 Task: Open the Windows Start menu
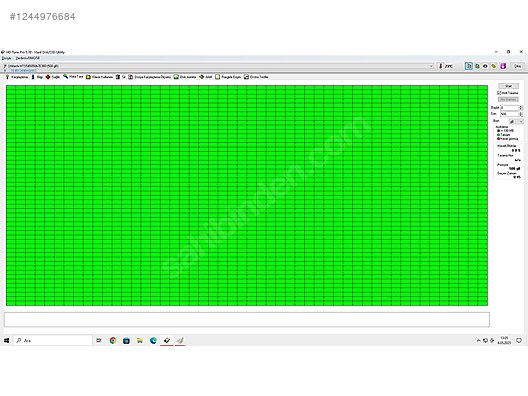[x=6, y=340]
